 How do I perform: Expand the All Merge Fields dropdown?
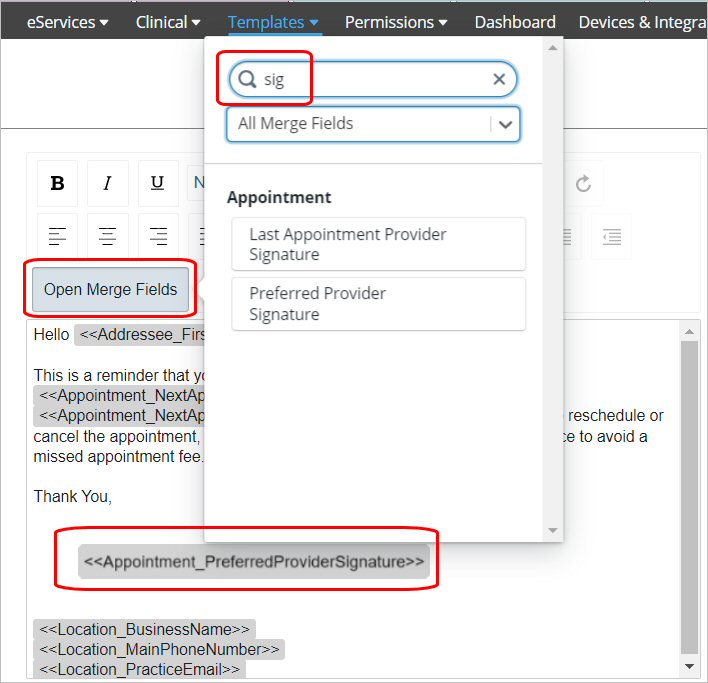pyautogui.click(x=505, y=124)
